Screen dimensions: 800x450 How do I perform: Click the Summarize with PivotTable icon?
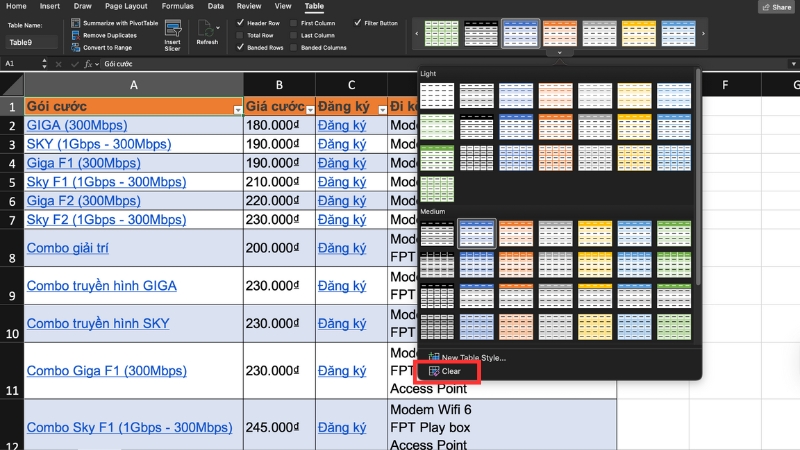pyautogui.click(x=75, y=22)
